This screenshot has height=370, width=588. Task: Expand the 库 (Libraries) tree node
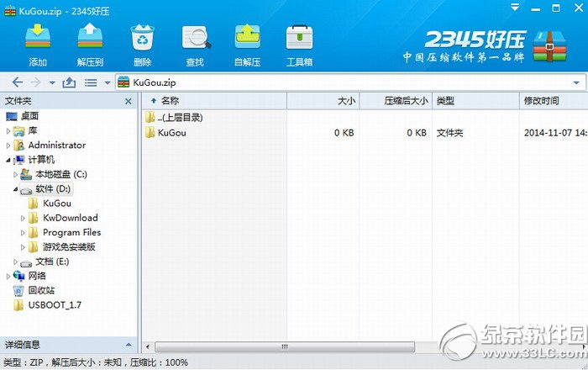click(8, 131)
